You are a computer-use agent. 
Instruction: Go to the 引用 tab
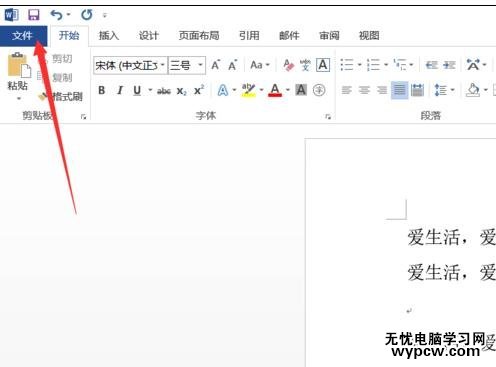(249, 35)
